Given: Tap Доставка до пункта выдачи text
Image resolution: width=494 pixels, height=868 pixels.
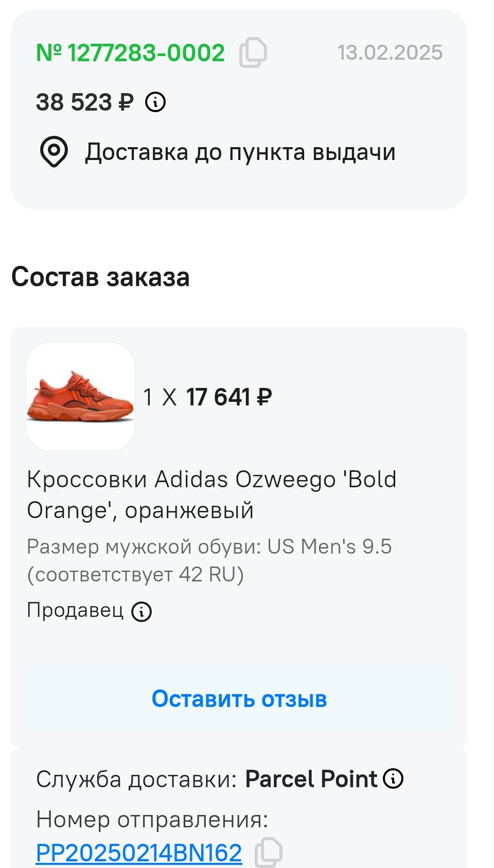Looking at the screenshot, I should tap(240, 152).
